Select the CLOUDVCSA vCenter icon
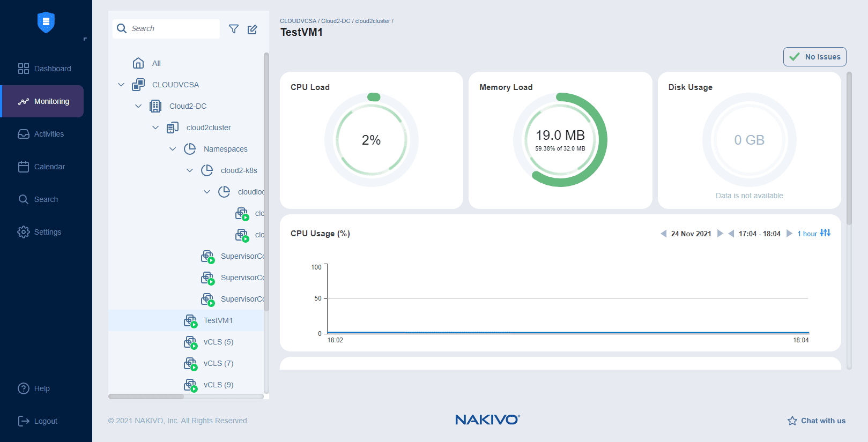 pos(138,85)
